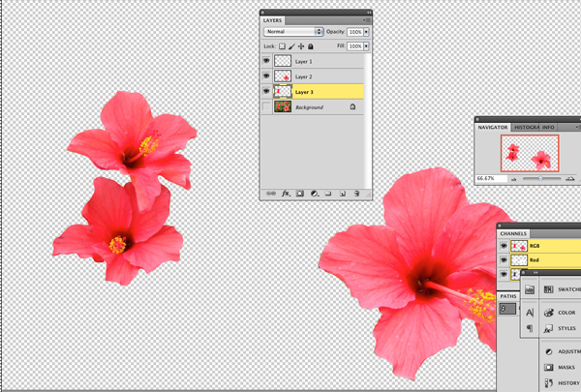Open the Swatches panel button
Screen dimensions: 581x392
tap(562, 289)
